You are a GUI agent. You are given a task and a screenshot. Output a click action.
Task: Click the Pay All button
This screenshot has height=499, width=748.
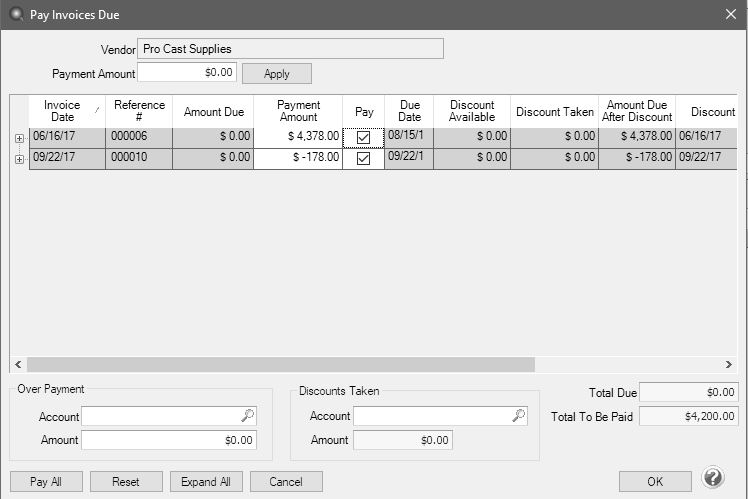click(x=46, y=482)
